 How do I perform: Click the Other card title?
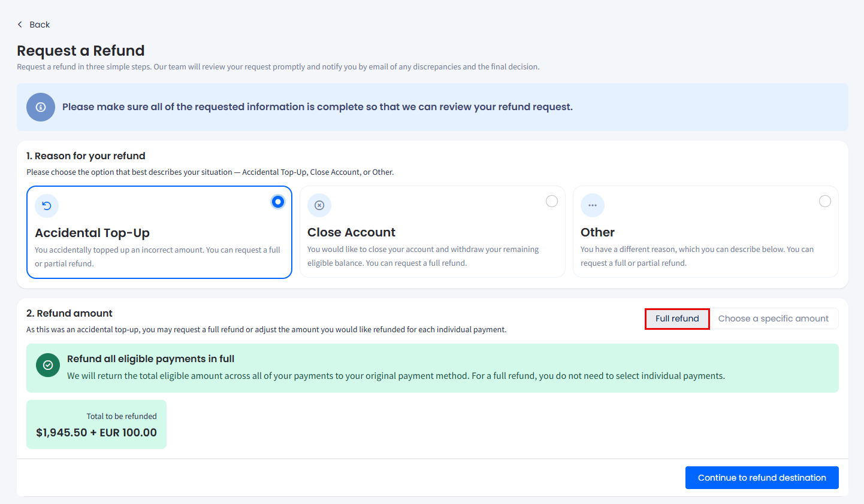pos(598,232)
